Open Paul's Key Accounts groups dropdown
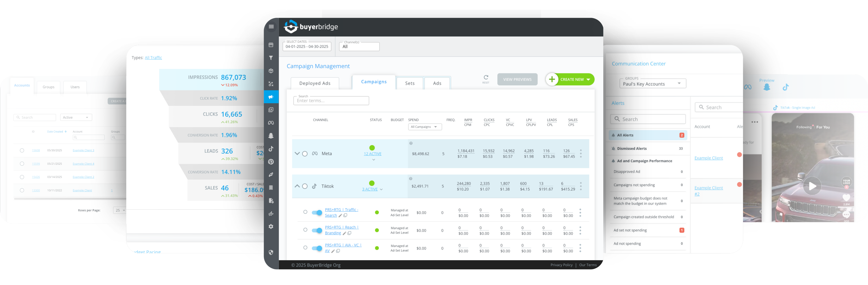Image resolution: width=868 pixels, height=285 pixels. [x=653, y=84]
